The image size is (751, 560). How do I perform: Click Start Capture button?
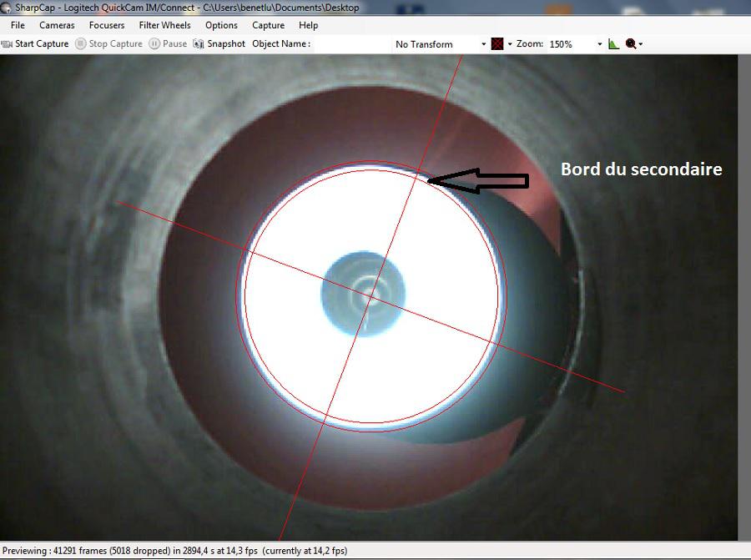(x=35, y=44)
